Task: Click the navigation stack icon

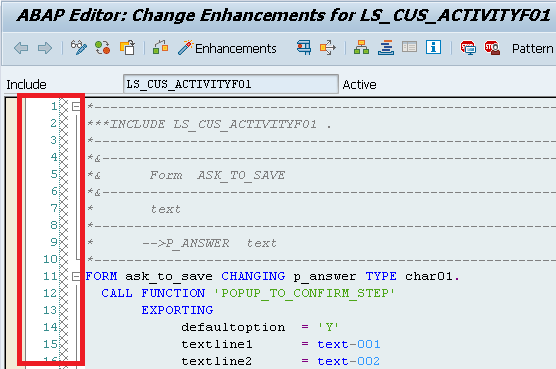Action: coord(386,47)
